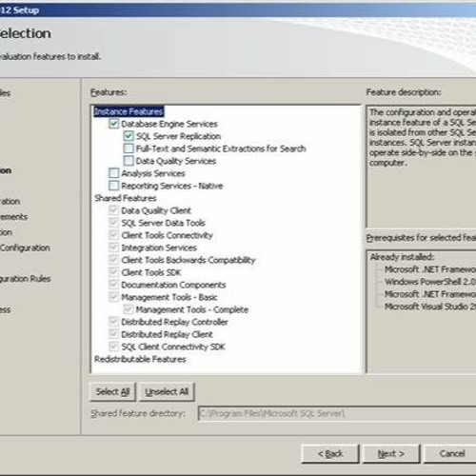Viewport: 476px width, 476px height.
Task: Select the Shared Features heading
Action: (126, 198)
